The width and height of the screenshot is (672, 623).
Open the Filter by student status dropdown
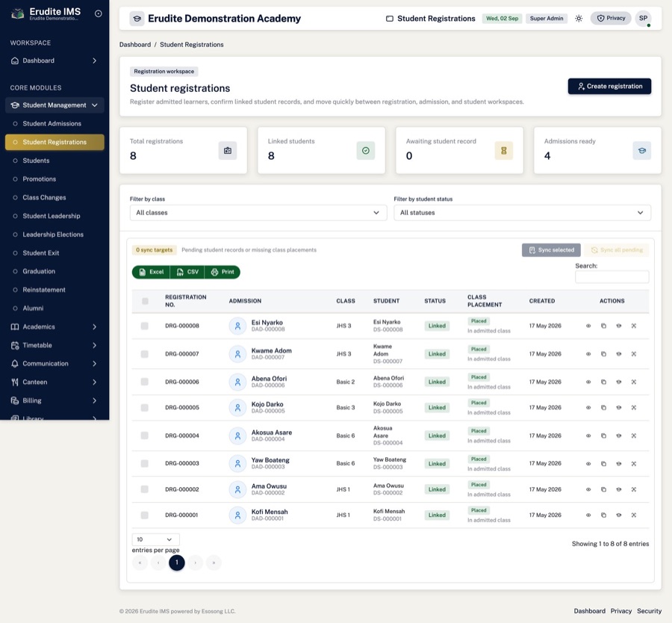[522, 213]
